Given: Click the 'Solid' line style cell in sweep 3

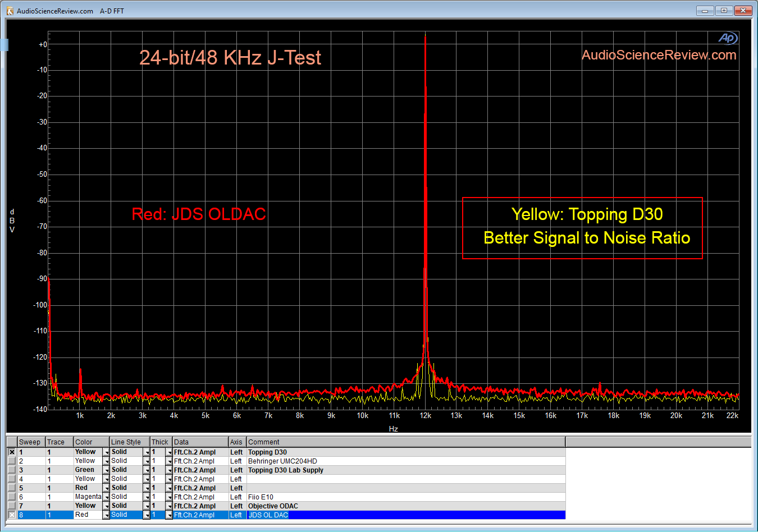Looking at the screenshot, I should (126, 470).
